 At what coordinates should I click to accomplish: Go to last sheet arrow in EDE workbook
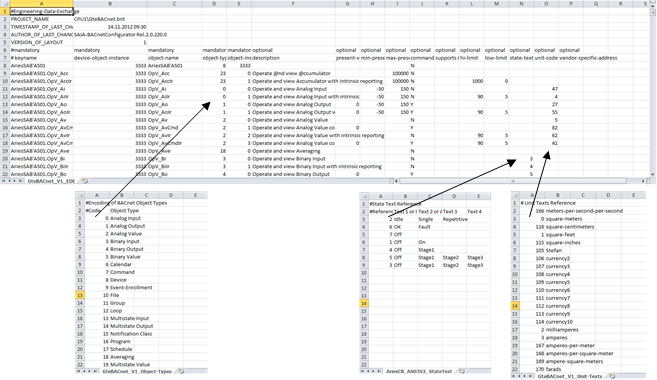21,181
